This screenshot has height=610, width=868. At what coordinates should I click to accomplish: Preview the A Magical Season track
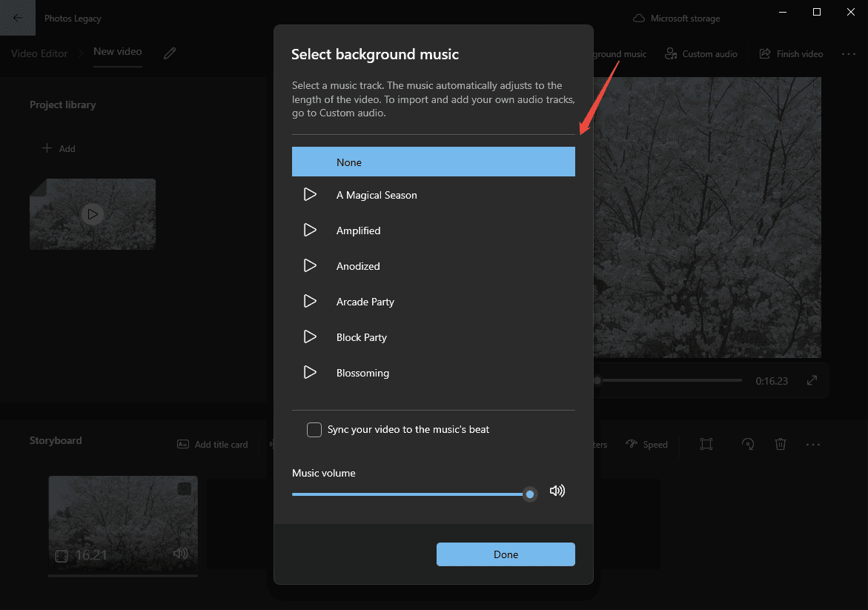310,194
